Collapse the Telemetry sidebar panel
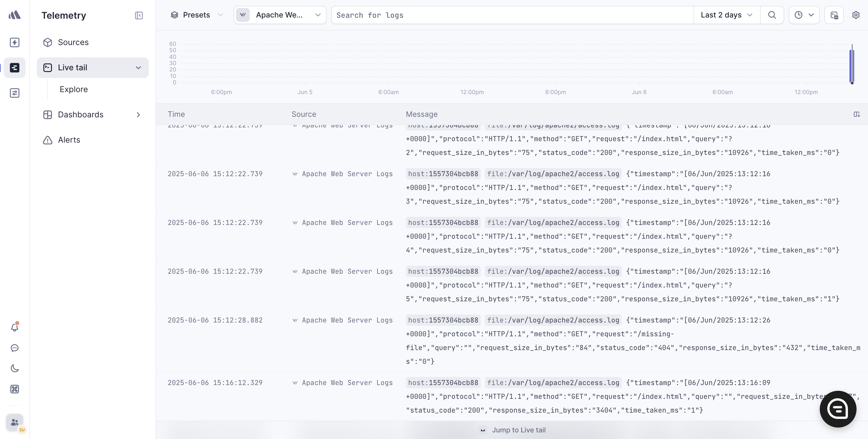This screenshot has height=439, width=868. click(139, 15)
